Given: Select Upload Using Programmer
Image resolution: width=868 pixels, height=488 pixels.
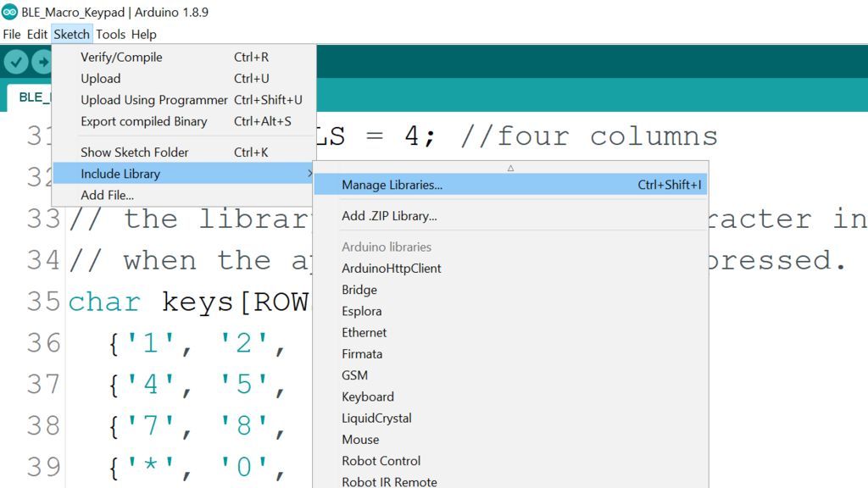Looking at the screenshot, I should pyautogui.click(x=153, y=99).
